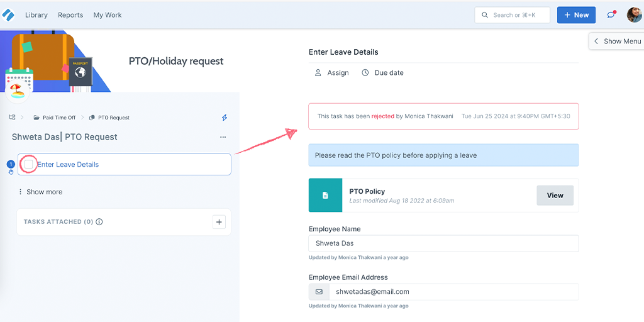This screenshot has height=322, width=644.
Task: Expand the Show Menu side panel
Action: [x=617, y=41]
